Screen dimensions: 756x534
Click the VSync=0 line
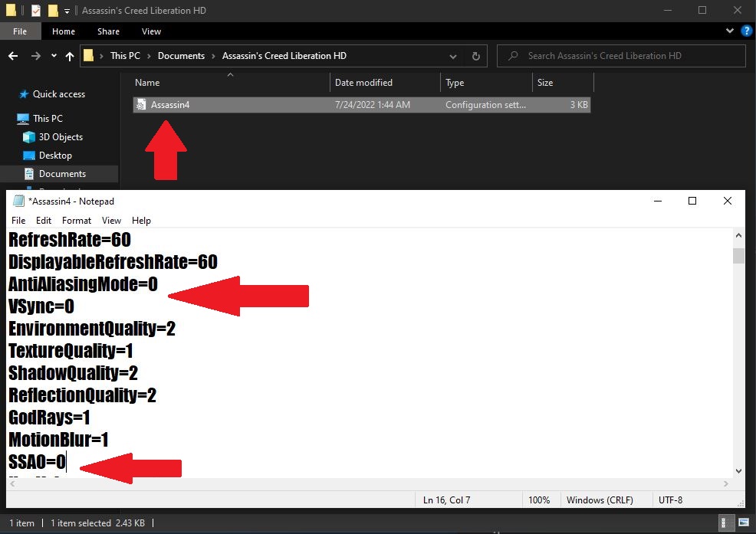click(x=41, y=306)
